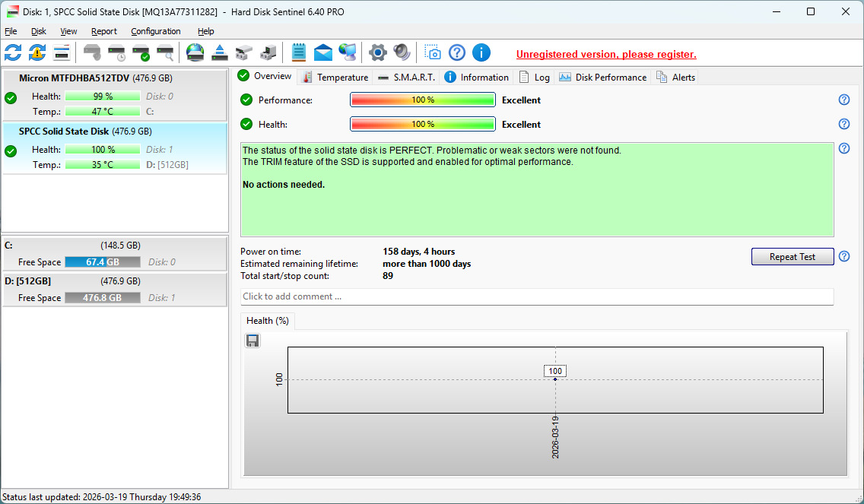
Task: Click the D: free space 476.8 GB bar
Action: tap(103, 298)
